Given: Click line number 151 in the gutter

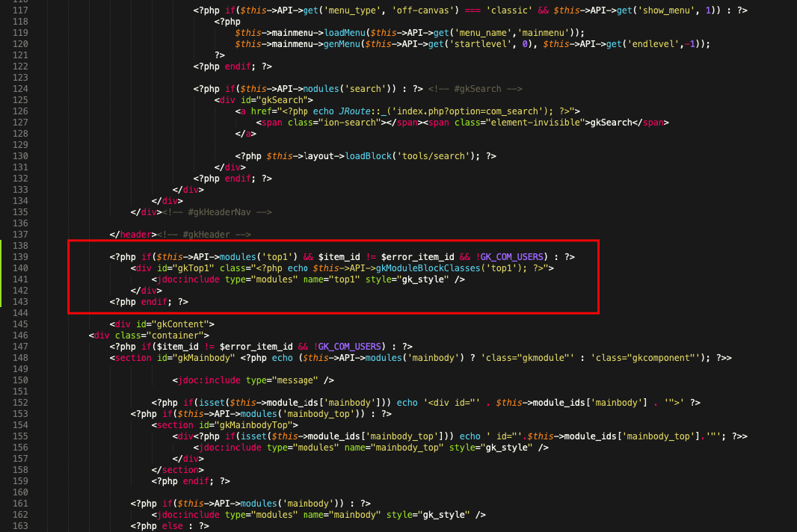Looking at the screenshot, I should tap(20, 392).
